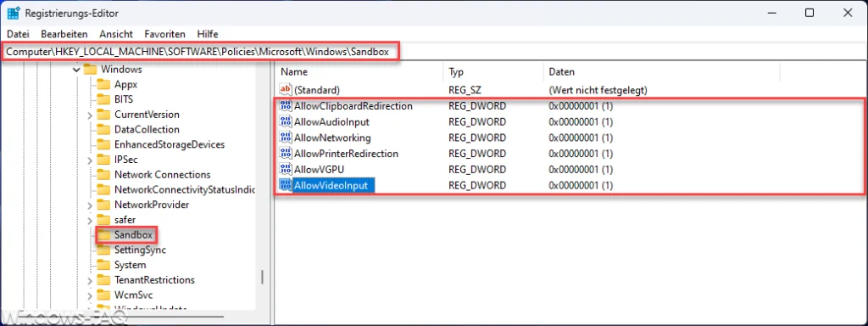Click the (Standard) string value icon
Image resolution: width=868 pixels, height=326 pixels.
(286, 89)
